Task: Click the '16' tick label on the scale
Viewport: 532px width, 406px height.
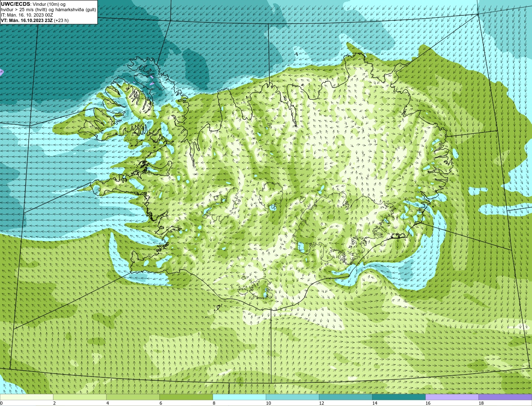Action: 428,403
